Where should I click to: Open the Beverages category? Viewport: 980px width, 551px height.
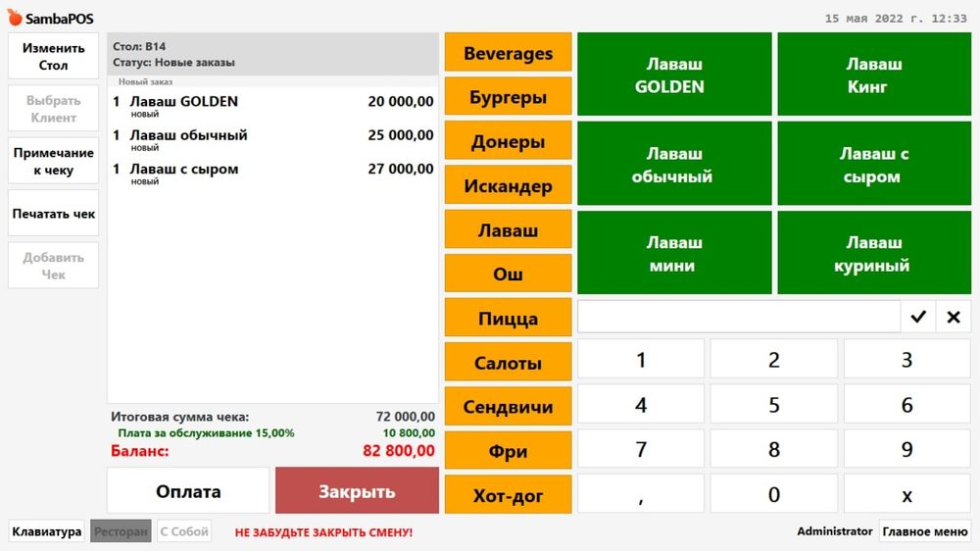[508, 53]
